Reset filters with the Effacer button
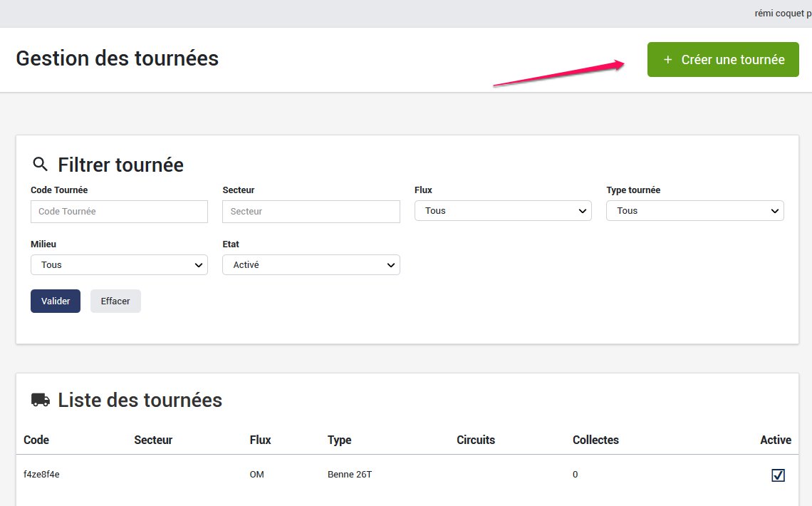Image resolution: width=812 pixels, height=506 pixels. coord(115,301)
